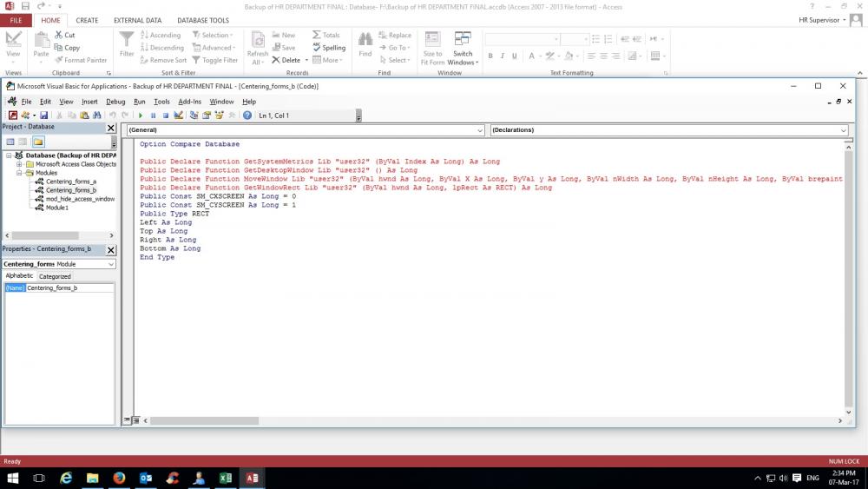Open Project Explorer icon in VBA toolbar
The width and height of the screenshot is (868, 489).
pyautogui.click(x=194, y=116)
